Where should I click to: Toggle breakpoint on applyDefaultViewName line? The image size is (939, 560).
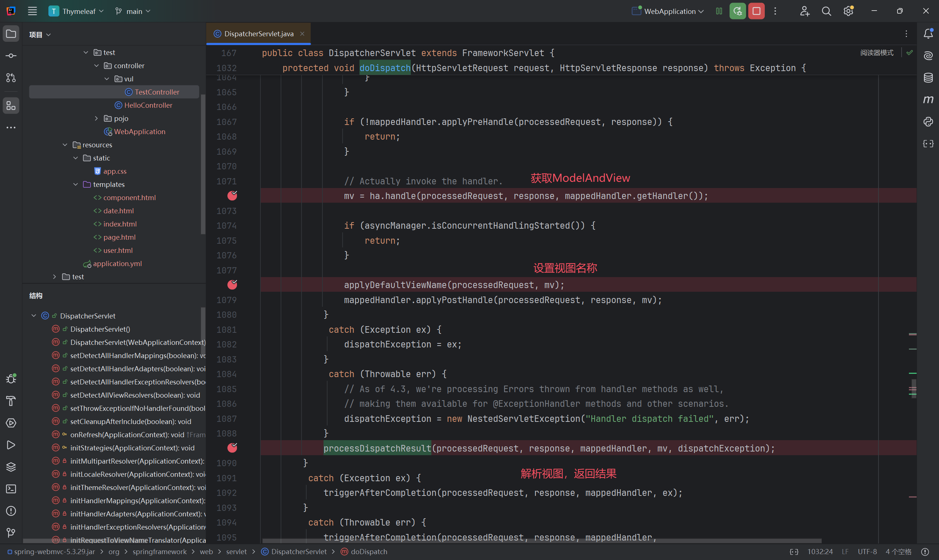232,285
